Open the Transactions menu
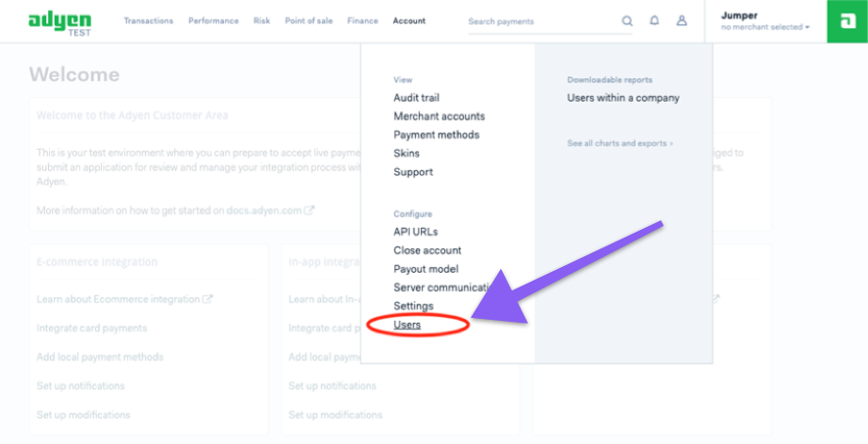The width and height of the screenshot is (868, 444). (149, 21)
